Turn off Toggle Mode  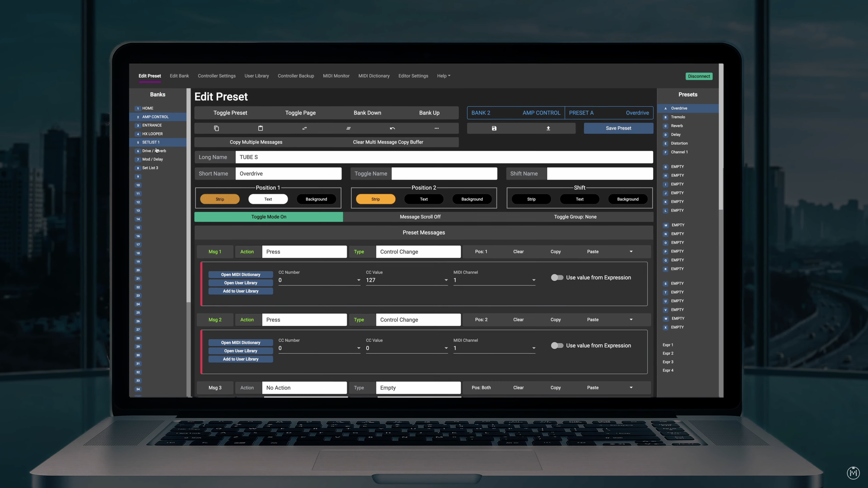click(269, 217)
